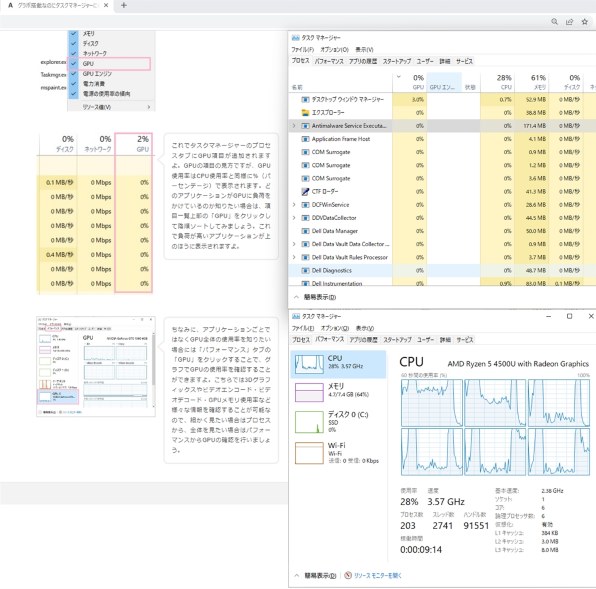Image resolution: width=596 pixels, height=589 pixels.
Task: Click the browser zoom magnifier icon
Action: click(x=555, y=22)
